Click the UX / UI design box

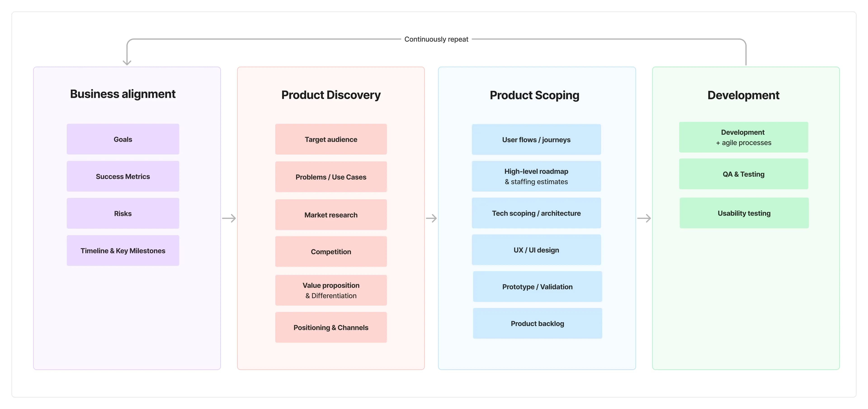pos(536,250)
